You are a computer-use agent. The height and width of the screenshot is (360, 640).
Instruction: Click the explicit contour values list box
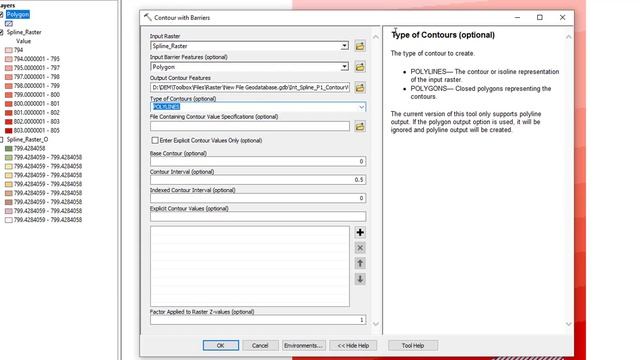[x=250, y=266]
